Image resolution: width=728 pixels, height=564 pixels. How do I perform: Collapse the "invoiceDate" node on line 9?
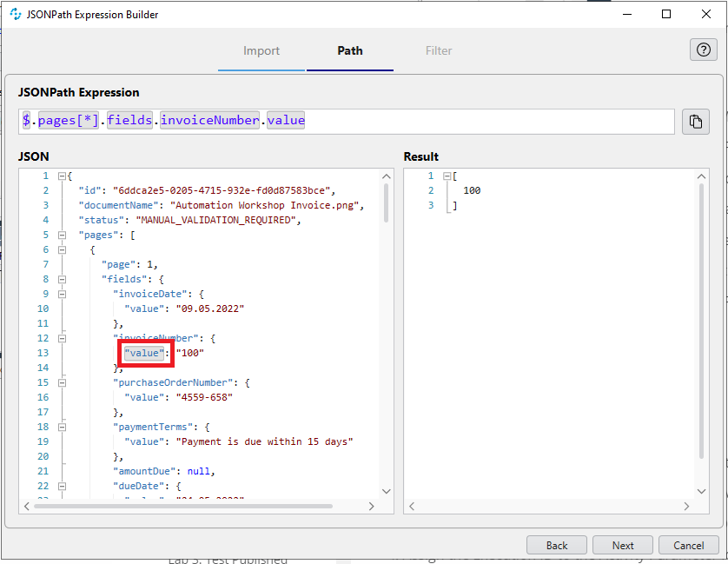62,294
